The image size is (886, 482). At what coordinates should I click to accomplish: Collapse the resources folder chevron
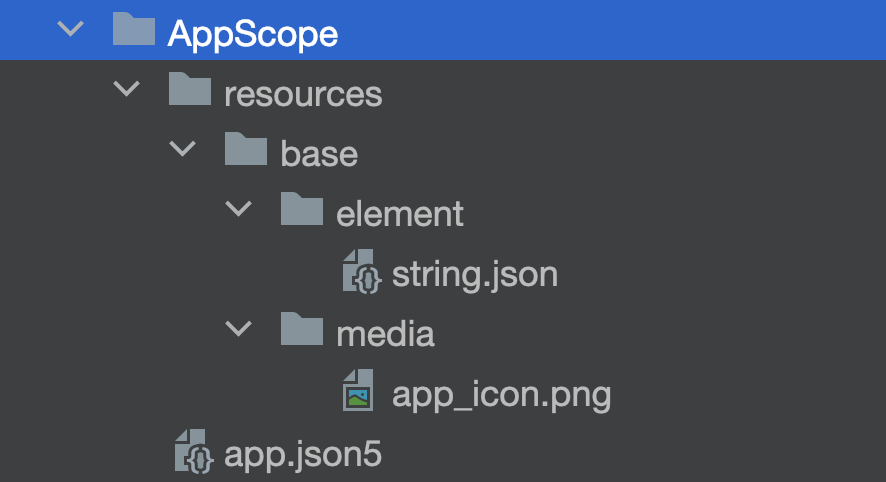127,89
